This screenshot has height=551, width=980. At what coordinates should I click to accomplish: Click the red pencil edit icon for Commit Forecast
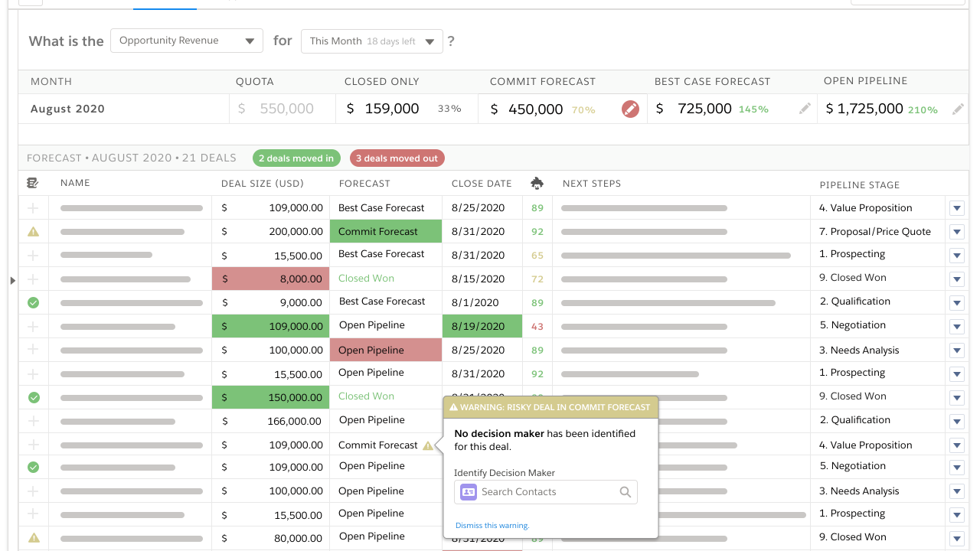click(x=630, y=109)
